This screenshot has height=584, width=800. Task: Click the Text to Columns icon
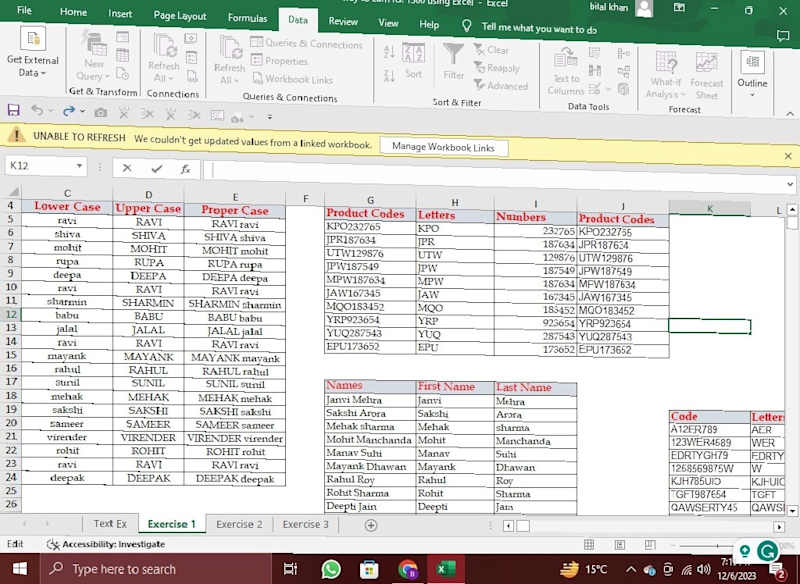(x=566, y=71)
